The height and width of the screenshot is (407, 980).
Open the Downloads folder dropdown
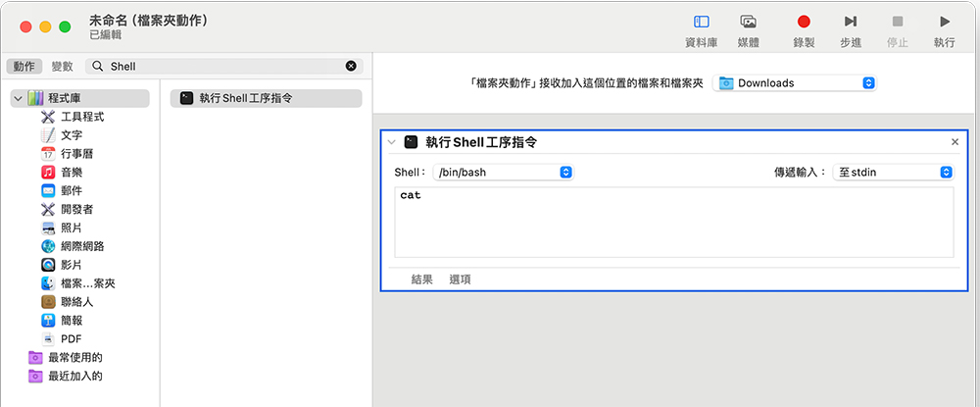click(795, 83)
